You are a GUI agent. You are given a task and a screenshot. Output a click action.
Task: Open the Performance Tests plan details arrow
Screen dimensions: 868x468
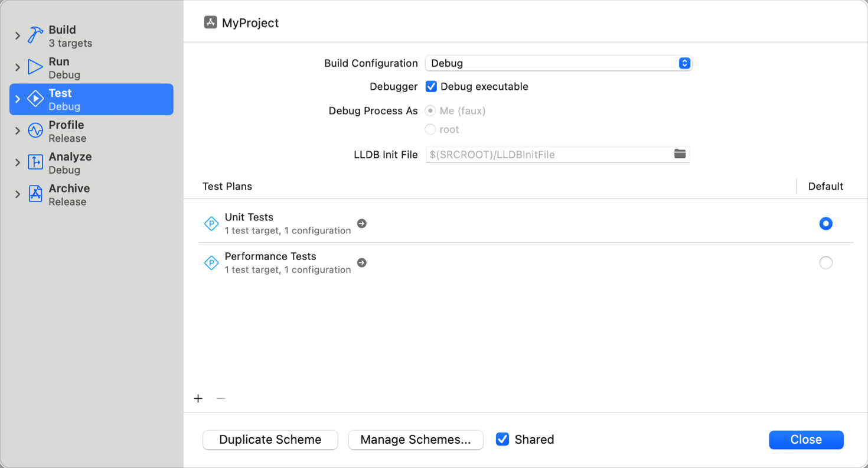point(362,262)
